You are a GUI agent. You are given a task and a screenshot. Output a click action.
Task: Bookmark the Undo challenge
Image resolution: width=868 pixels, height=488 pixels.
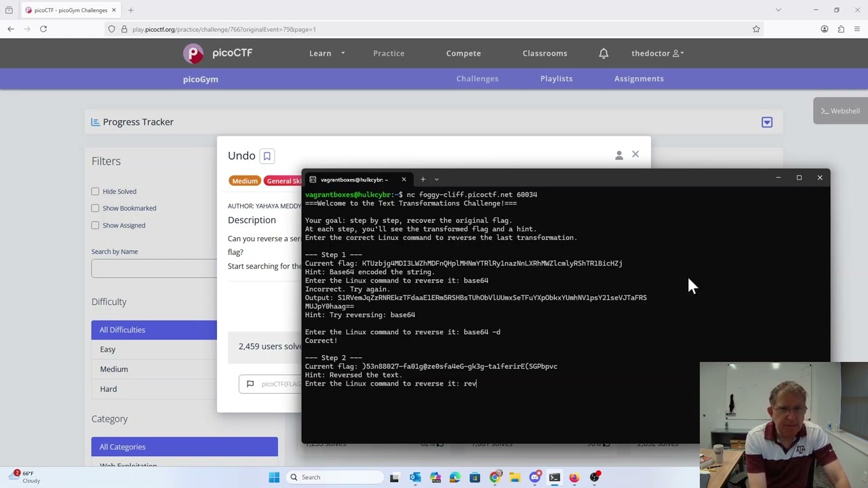(x=267, y=156)
